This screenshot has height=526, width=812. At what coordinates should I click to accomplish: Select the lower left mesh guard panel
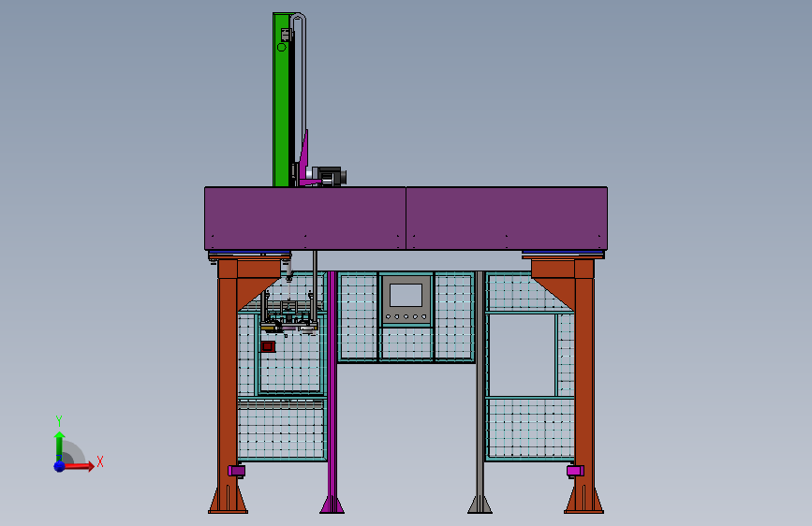(x=281, y=429)
